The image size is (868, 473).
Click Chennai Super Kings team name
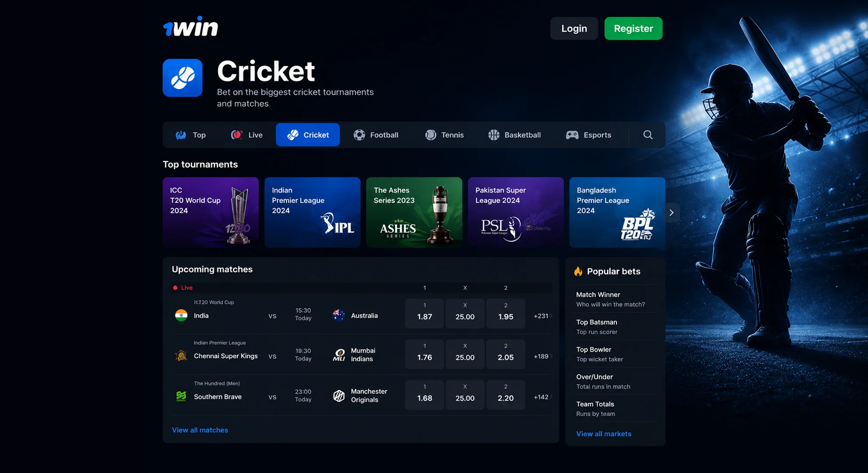click(226, 356)
